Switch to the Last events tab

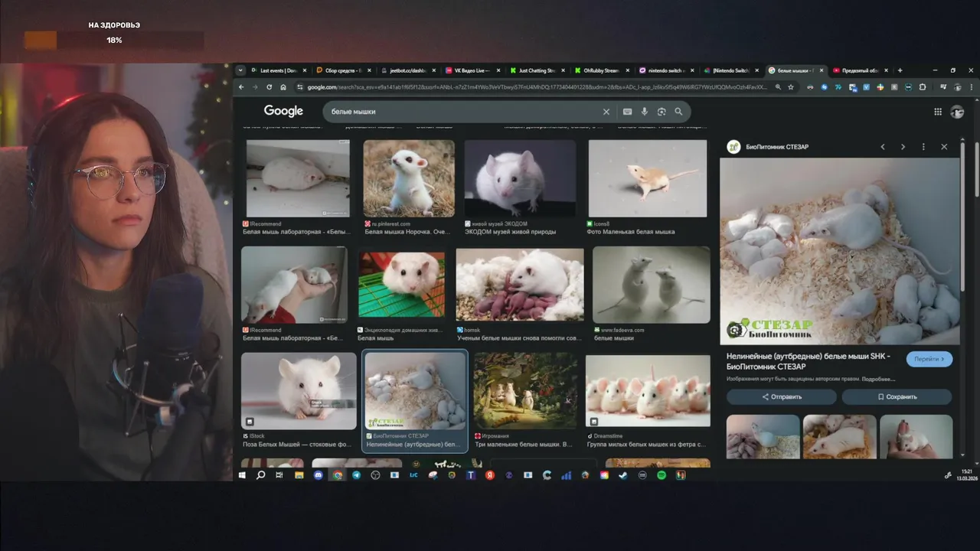coord(279,70)
